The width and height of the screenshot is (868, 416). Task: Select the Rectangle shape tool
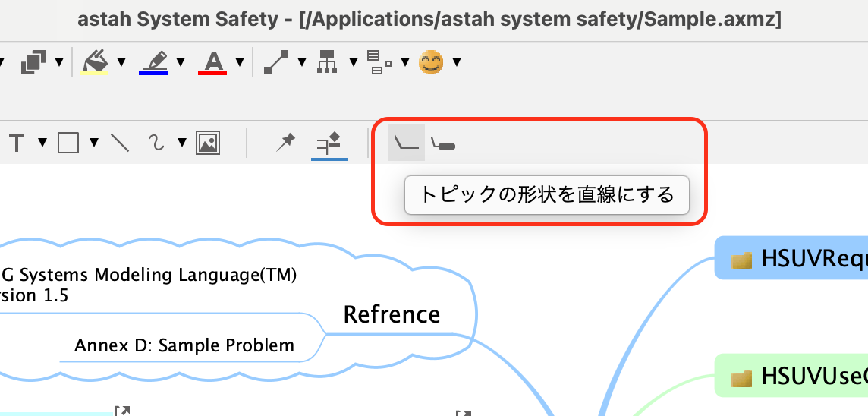pos(68,143)
